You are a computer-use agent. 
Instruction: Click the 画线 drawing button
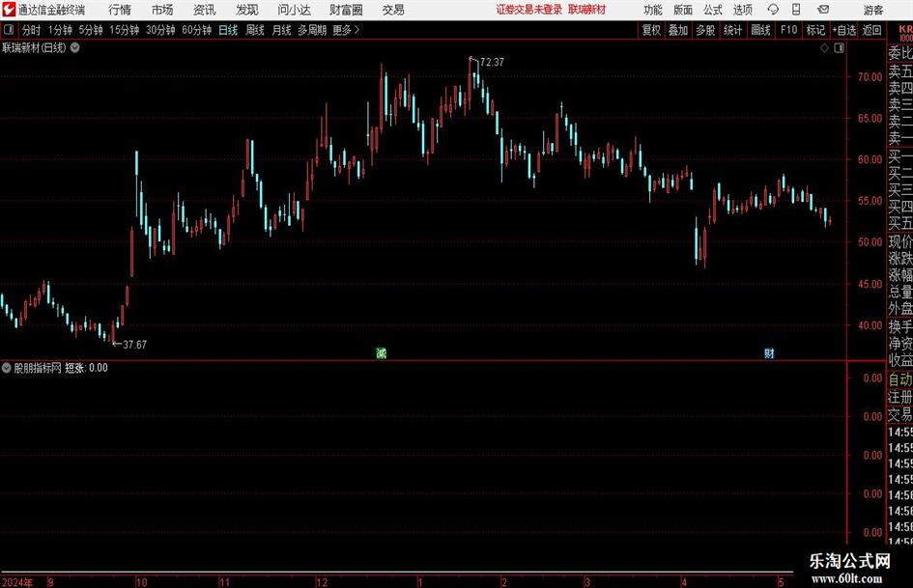[x=760, y=30]
